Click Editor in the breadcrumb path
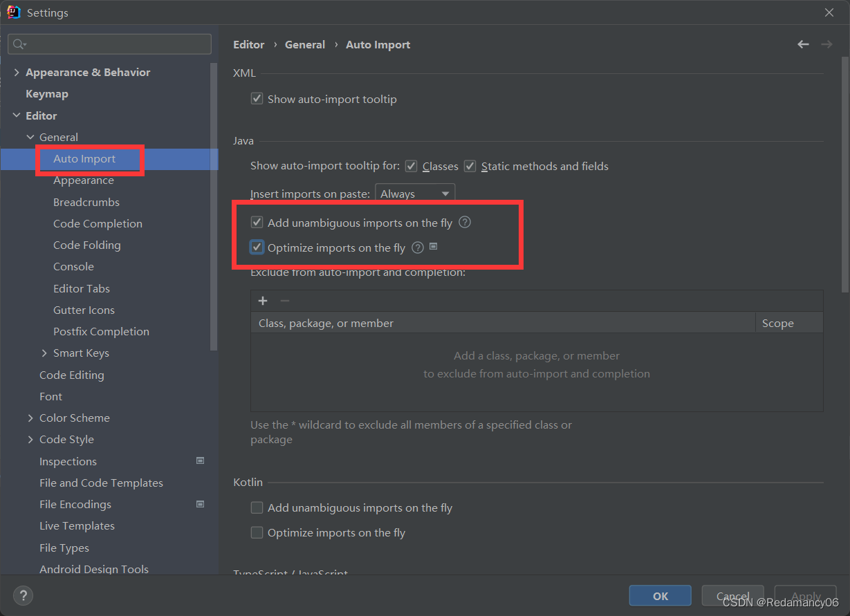 click(x=249, y=44)
